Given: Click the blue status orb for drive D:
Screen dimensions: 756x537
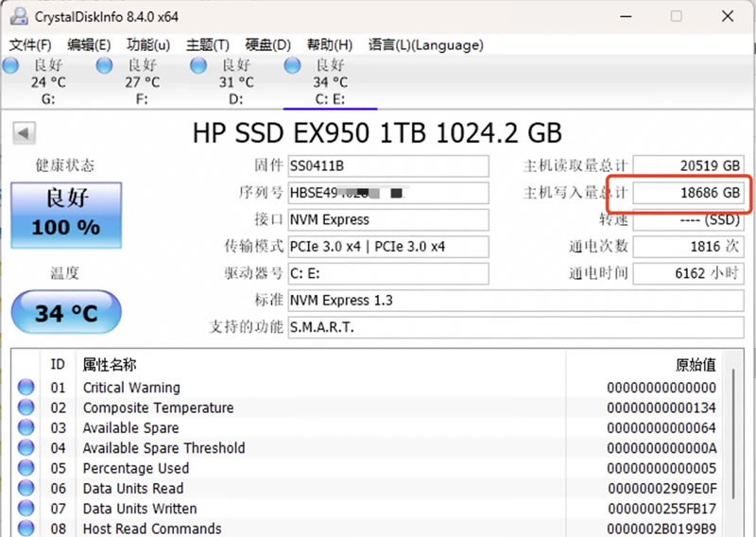Looking at the screenshot, I should [198, 65].
